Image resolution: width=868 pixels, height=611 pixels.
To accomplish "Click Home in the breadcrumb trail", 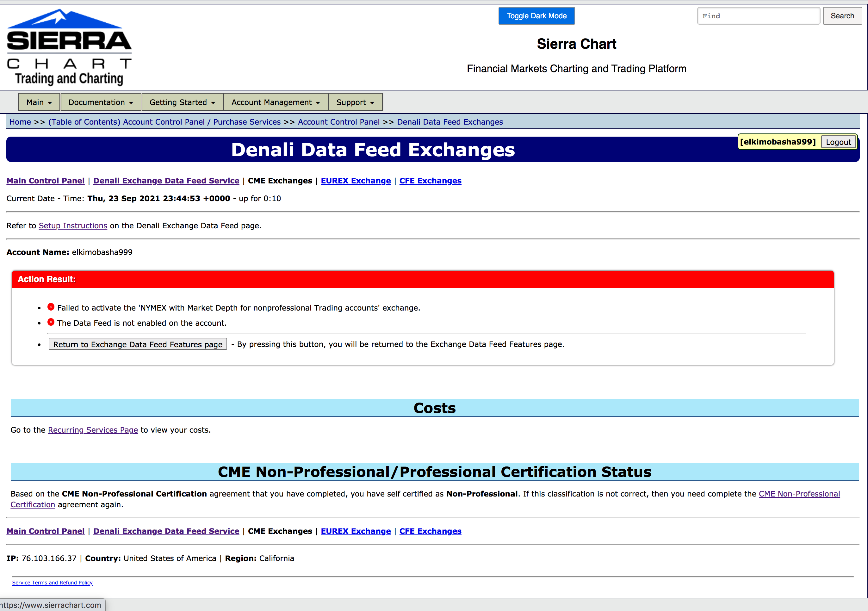I will pos(20,122).
